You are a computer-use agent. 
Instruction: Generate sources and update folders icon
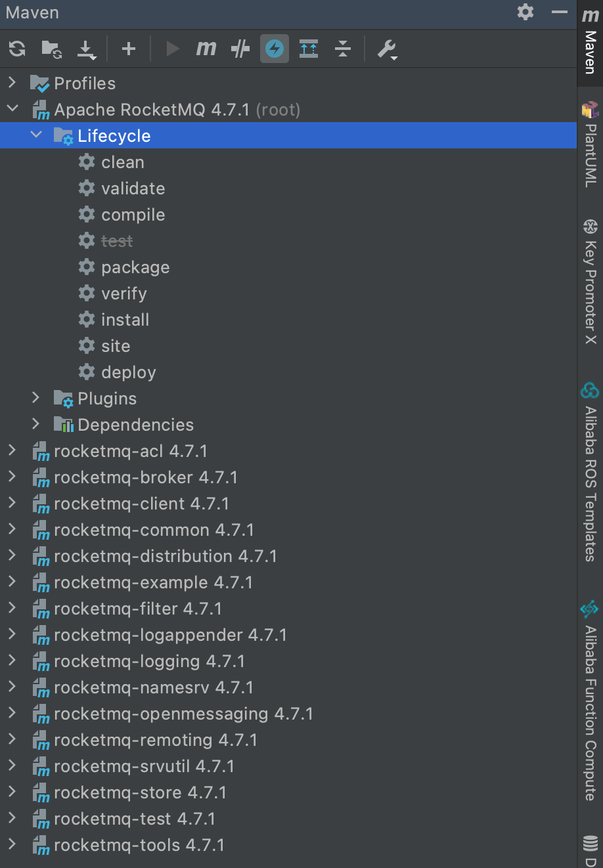point(51,49)
